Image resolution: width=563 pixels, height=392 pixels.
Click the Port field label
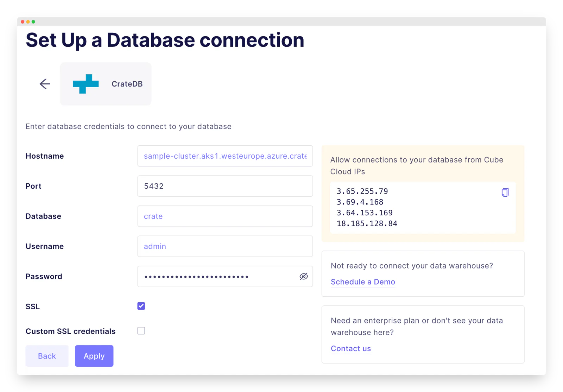33,186
